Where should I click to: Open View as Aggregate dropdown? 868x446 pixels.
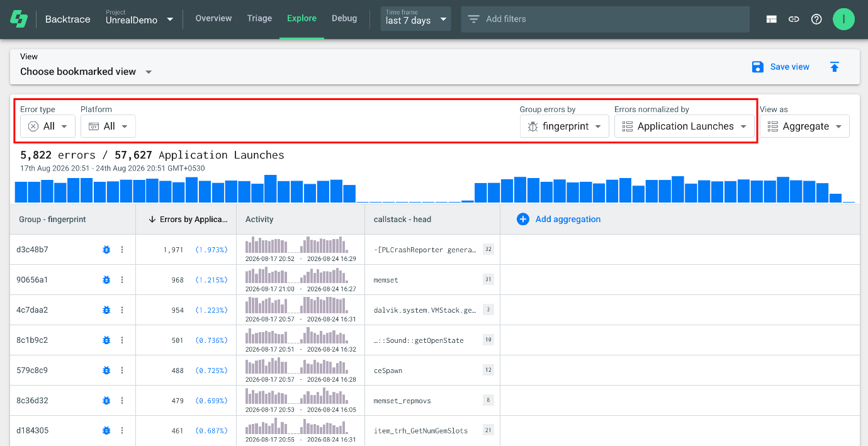804,126
